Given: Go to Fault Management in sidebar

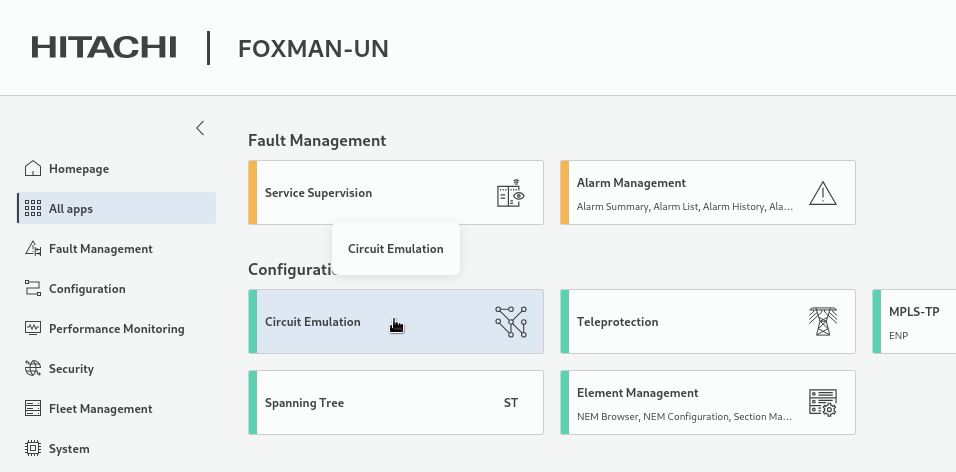Looking at the screenshot, I should click(100, 249).
